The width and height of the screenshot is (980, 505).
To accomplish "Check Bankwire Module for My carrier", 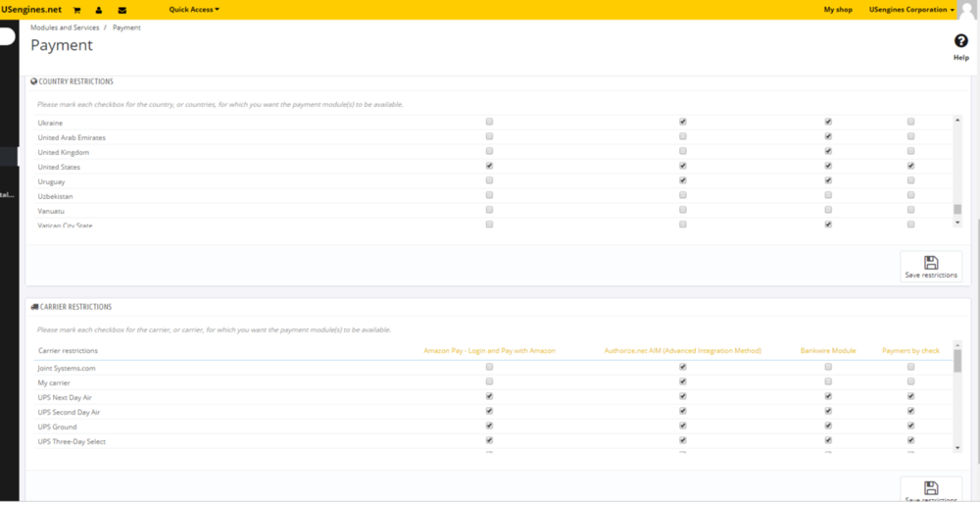I will click(828, 382).
